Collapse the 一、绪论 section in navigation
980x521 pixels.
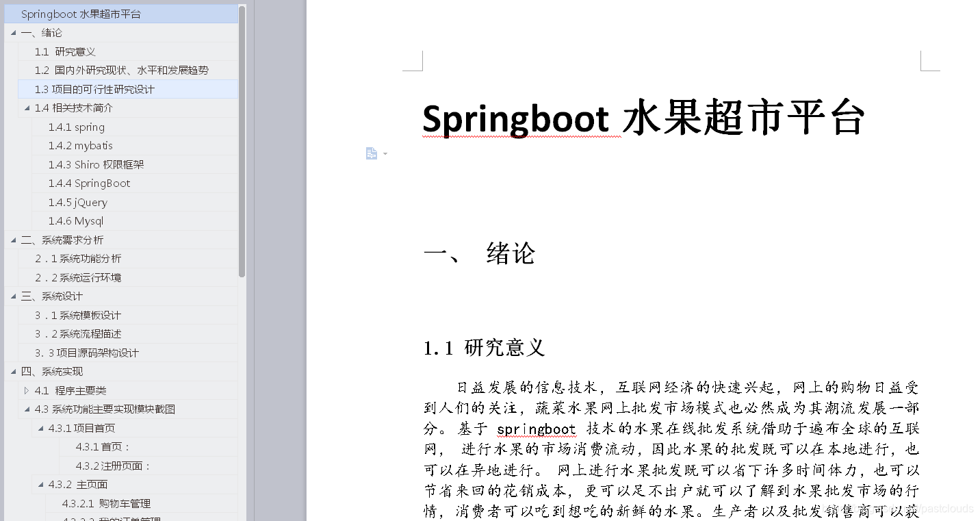tap(14, 33)
